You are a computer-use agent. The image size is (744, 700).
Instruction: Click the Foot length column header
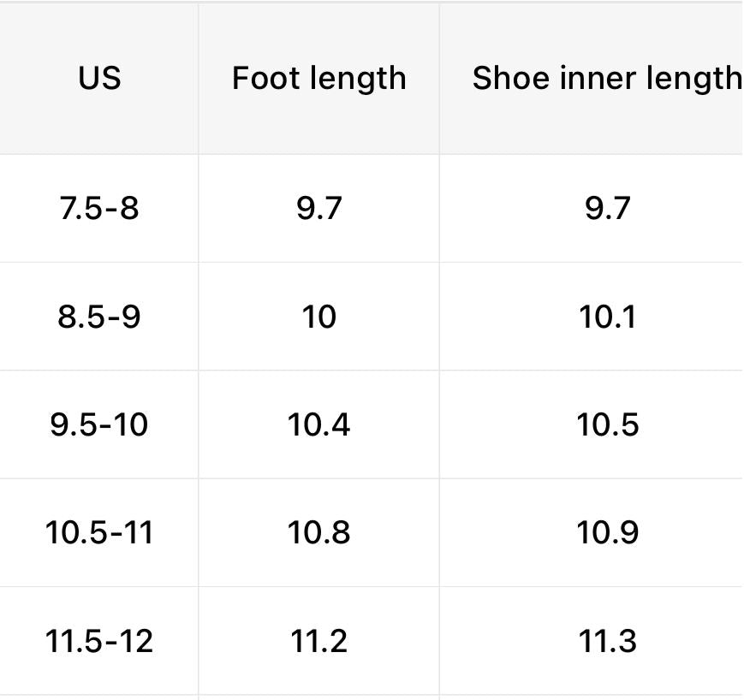[x=318, y=78]
